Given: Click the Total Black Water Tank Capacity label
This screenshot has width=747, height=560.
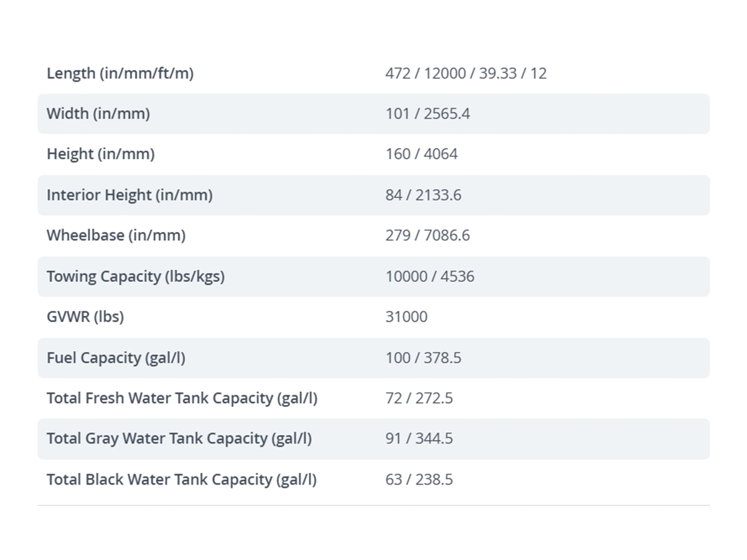Looking at the screenshot, I should (x=182, y=480).
